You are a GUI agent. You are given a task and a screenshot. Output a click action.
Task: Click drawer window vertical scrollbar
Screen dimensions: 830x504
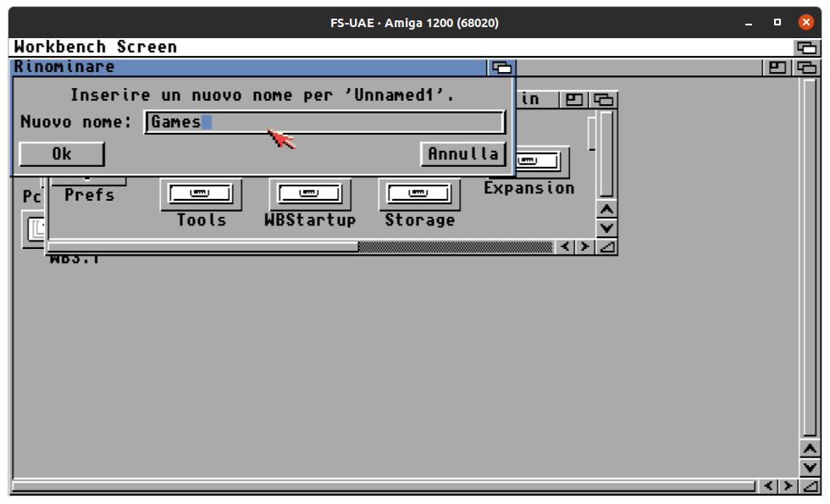coord(606,154)
